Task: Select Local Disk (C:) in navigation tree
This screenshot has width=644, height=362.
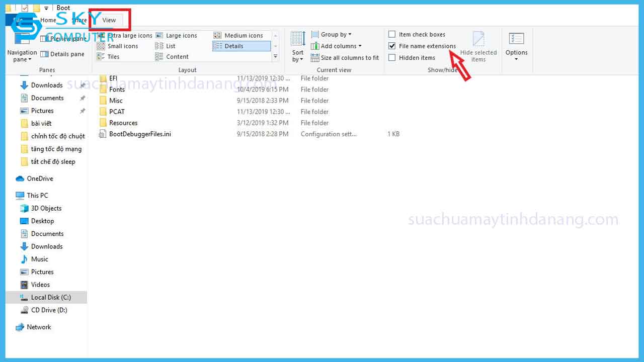Action: (50, 298)
